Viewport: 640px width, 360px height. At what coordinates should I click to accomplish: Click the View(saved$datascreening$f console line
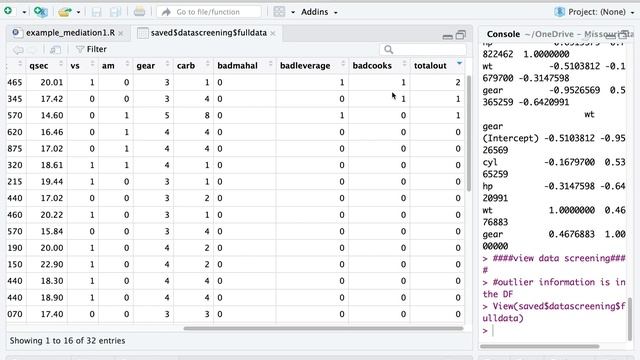554,306
